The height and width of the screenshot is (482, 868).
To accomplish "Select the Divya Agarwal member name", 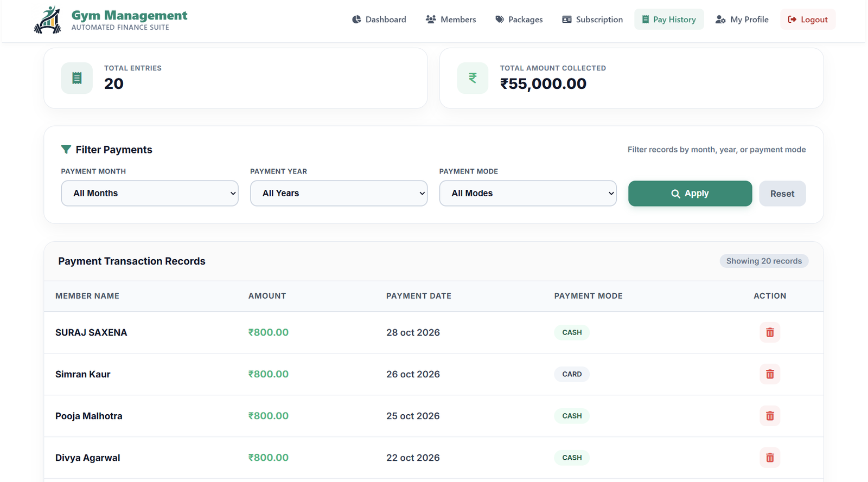I will [x=88, y=458].
